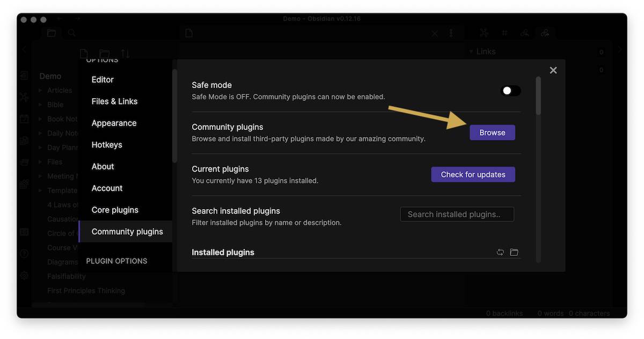Reload installed plugins via the refresh icon

click(x=500, y=252)
